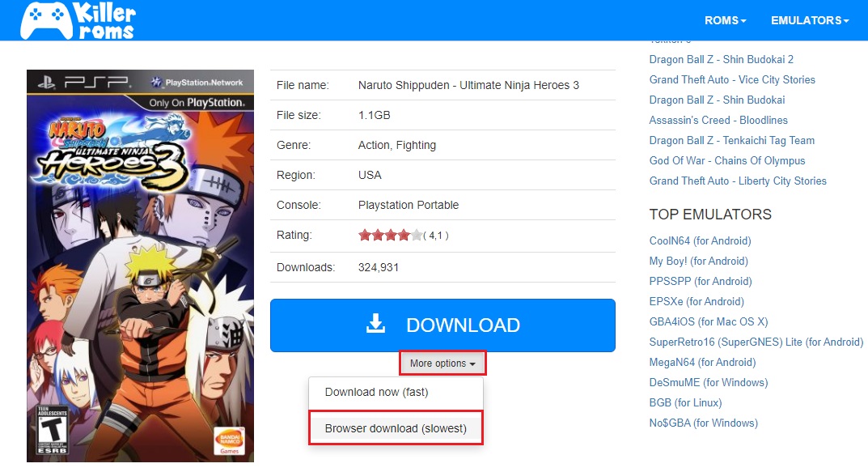The height and width of the screenshot is (472, 868).
Task: Click the file size value 1.1GB
Action: [x=375, y=115]
